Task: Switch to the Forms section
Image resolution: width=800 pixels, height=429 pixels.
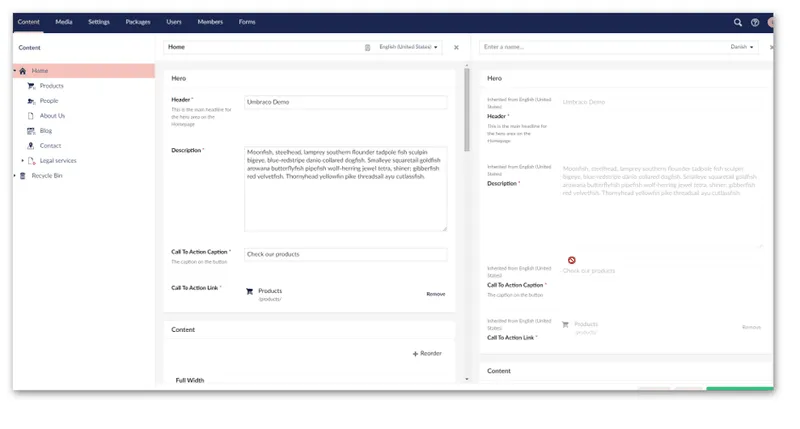Action: point(247,22)
